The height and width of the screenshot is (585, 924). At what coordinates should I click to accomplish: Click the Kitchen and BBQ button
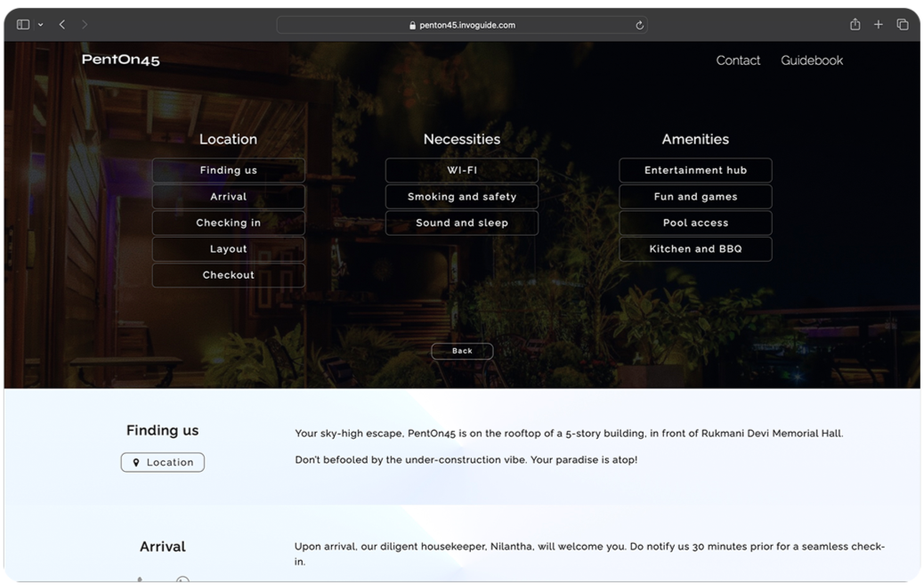[695, 249]
